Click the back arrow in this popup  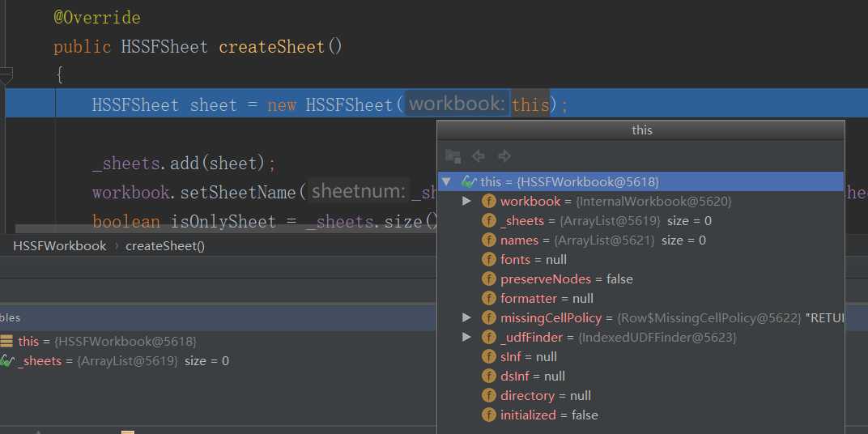click(x=479, y=156)
